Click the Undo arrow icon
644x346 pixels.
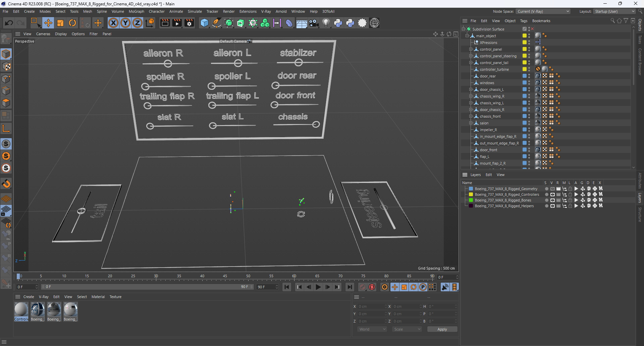[x=9, y=23]
